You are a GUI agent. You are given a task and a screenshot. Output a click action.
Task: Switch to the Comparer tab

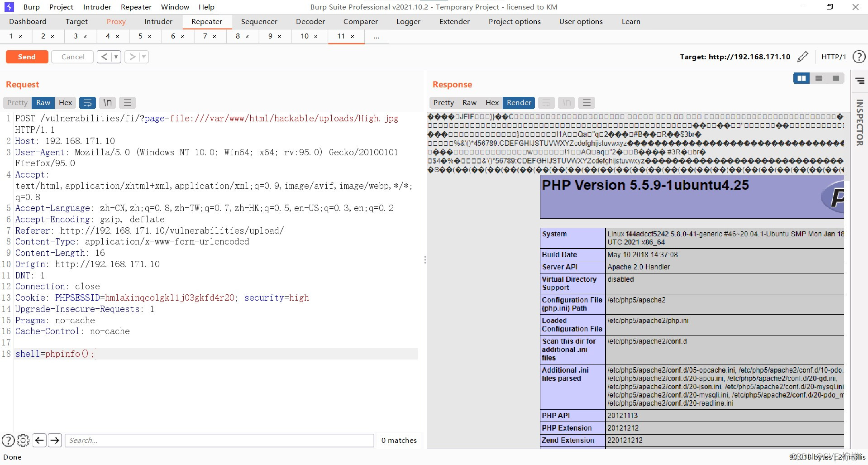click(361, 21)
